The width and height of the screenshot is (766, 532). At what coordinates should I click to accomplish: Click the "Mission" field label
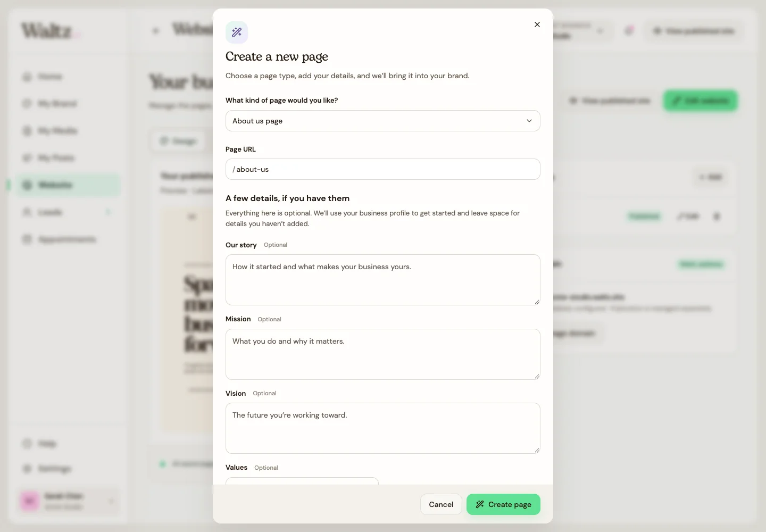tap(238, 319)
